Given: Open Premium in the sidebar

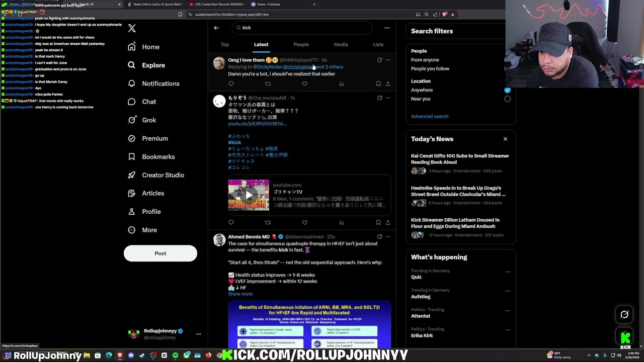Looking at the screenshot, I should (x=148, y=138).
